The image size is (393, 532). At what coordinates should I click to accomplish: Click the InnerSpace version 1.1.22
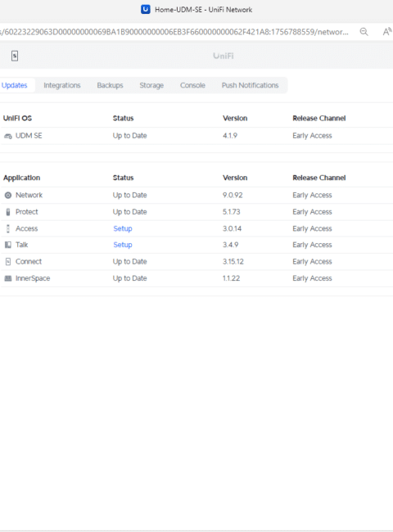click(231, 278)
